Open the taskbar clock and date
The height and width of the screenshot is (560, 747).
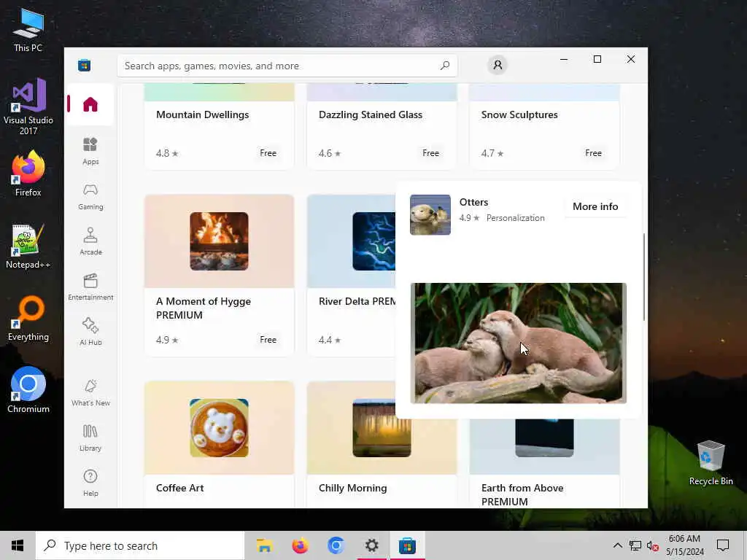pyautogui.click(x=684, y=545)
